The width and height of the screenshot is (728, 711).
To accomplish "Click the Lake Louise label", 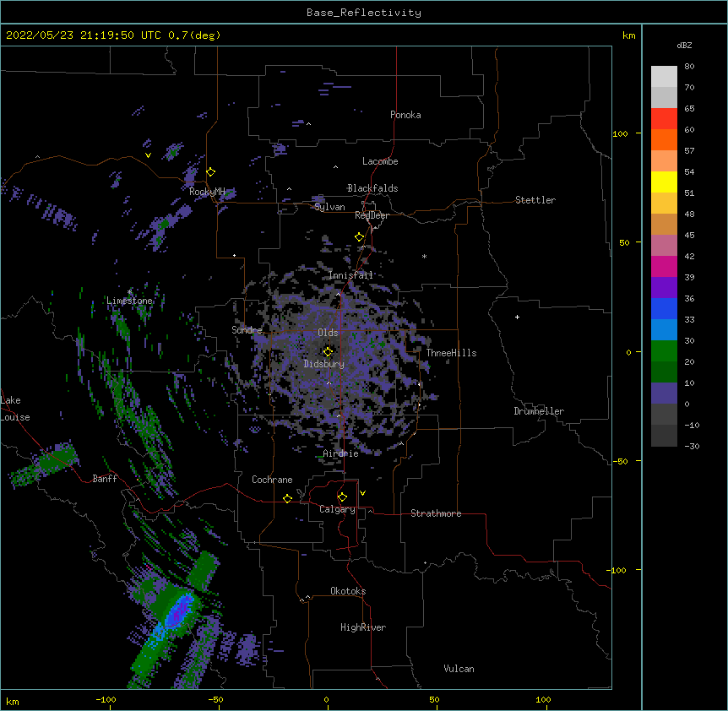I will click(x=15, y=409).
